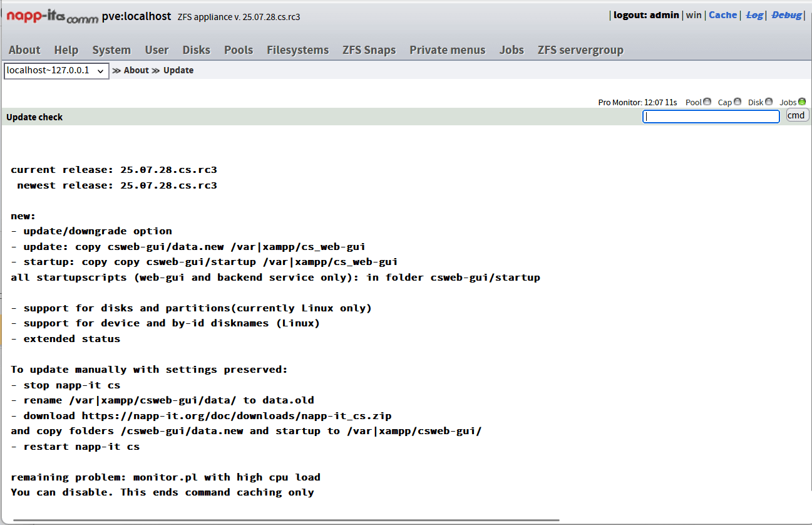Click the 'extended status' line
Image resolution: width=812 pixels, height=525 pixels.
click(66, 339)
